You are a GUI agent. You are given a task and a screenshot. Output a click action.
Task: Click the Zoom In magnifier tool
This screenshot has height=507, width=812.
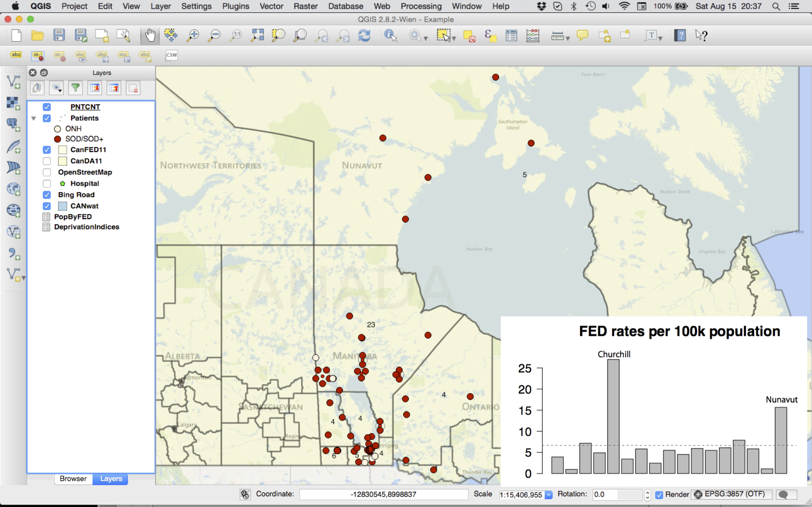click(193, 35)
